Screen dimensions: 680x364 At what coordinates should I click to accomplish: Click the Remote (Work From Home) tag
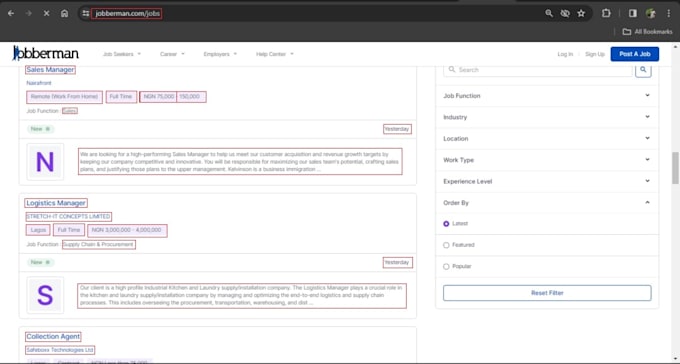[x=65, y=97]
